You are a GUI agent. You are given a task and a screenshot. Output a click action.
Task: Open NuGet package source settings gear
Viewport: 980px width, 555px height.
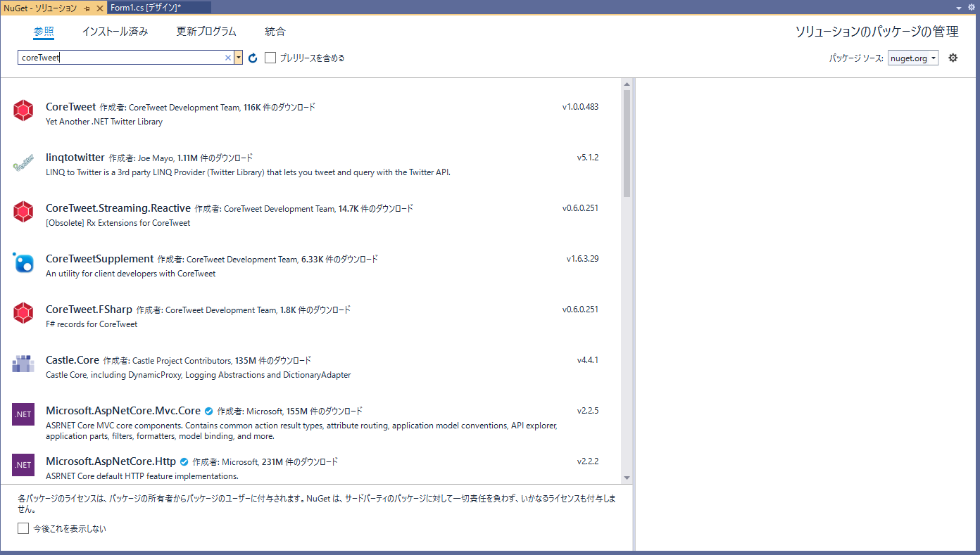coord(953,58)
